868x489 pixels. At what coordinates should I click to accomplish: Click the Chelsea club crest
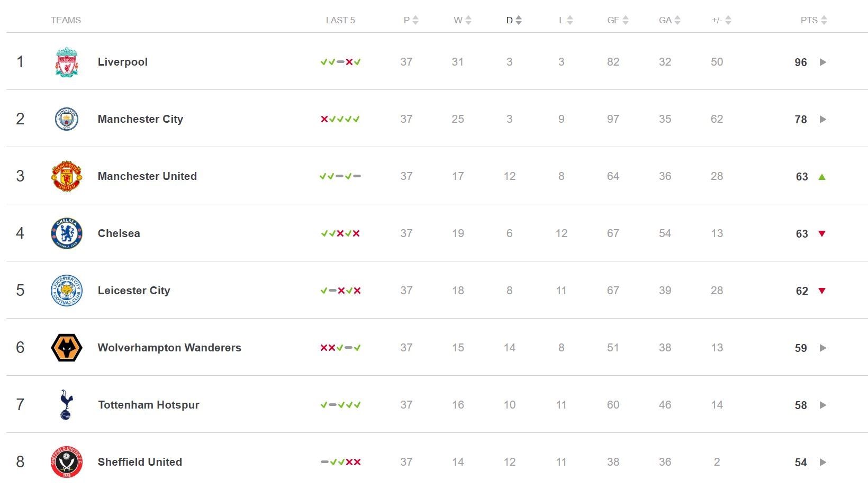(x=67, y=233)
